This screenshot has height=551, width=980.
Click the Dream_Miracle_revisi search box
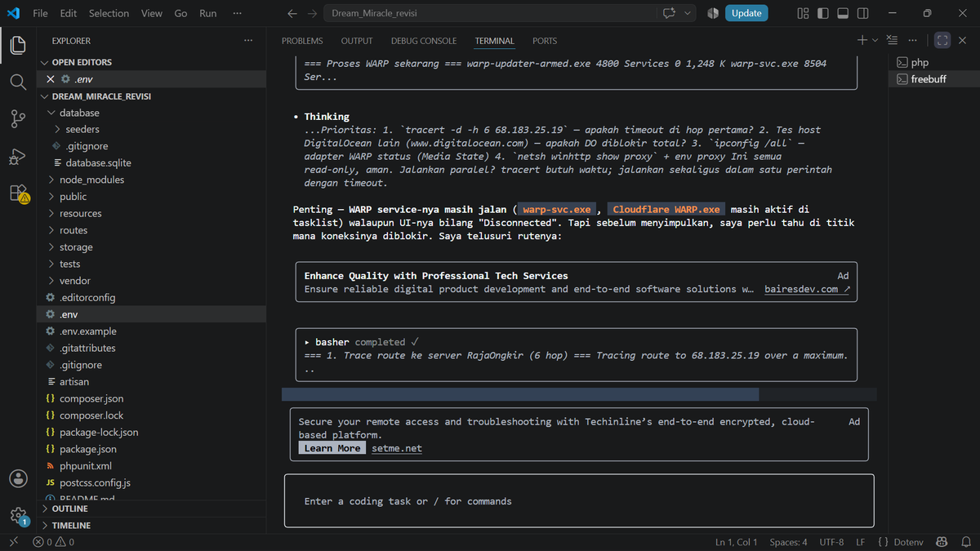point(490,13)
